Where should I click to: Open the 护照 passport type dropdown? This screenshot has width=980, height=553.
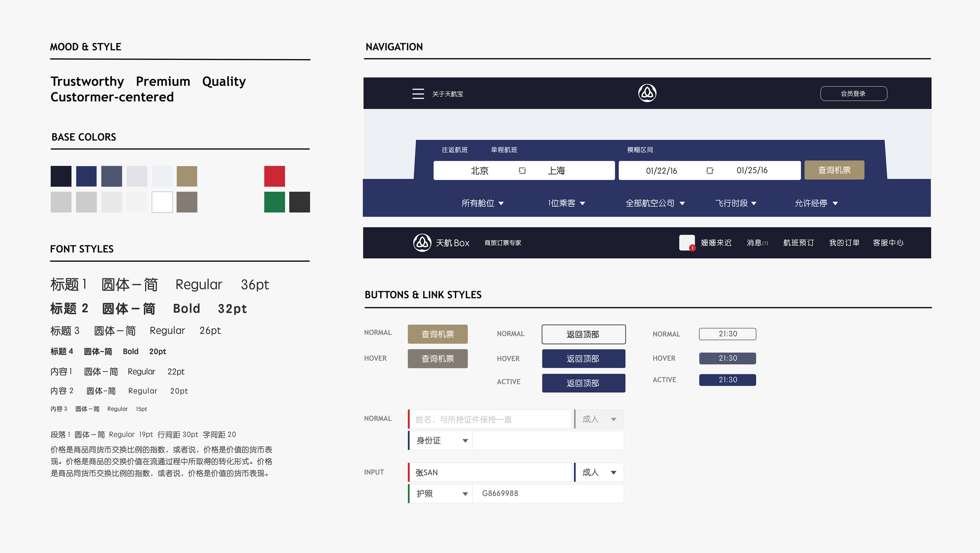click(441, 493)
